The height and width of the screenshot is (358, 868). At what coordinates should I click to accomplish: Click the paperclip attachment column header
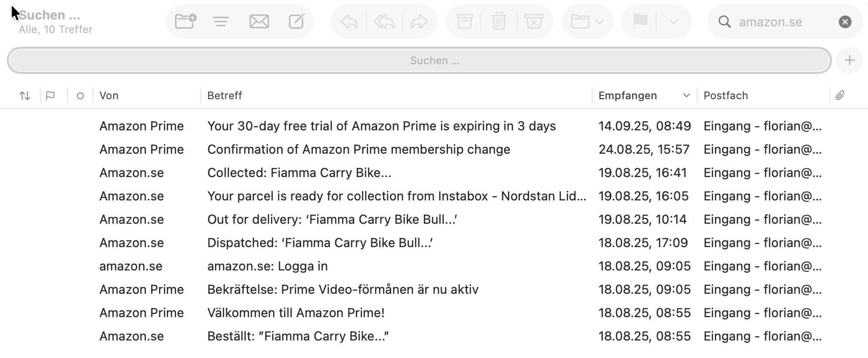(840, 95)
